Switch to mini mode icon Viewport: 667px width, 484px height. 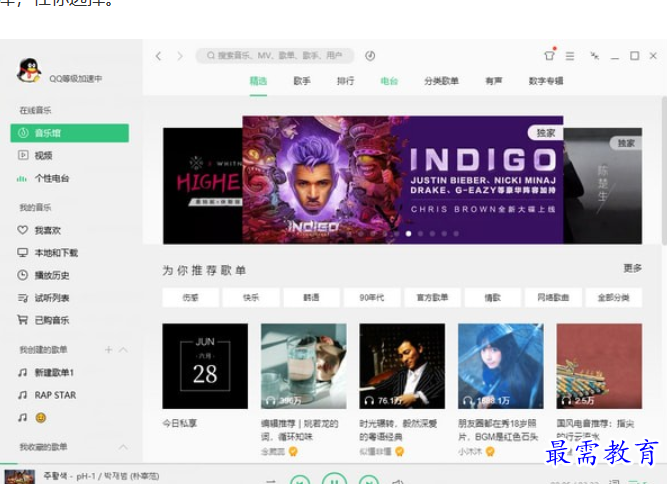tap(595, 56)
